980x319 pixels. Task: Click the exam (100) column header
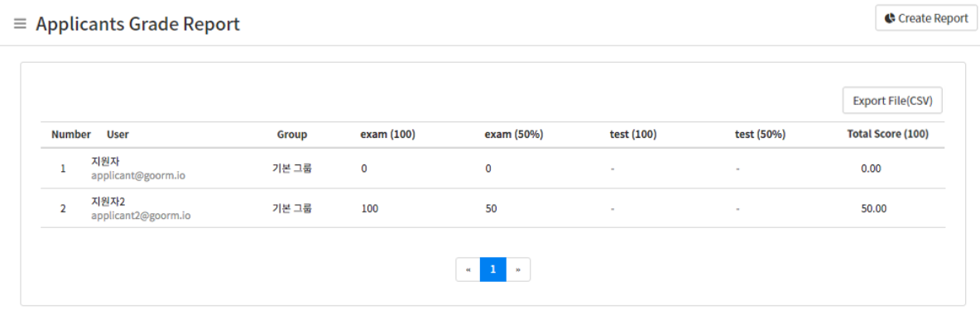pyautogui.click(x=388, y=134)
